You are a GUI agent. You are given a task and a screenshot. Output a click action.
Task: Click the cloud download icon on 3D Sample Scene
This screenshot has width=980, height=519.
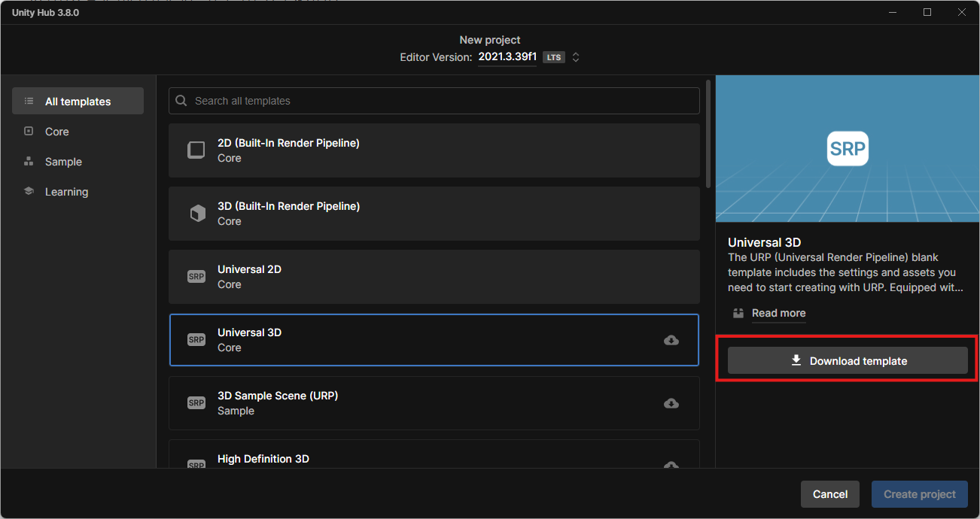click(671, 403)
